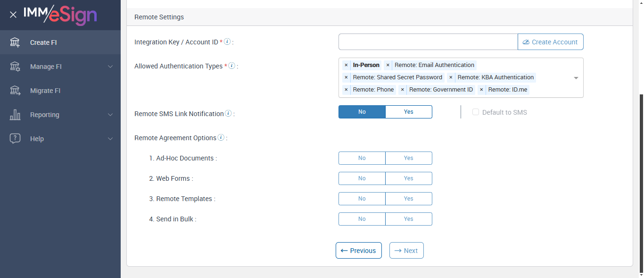
Task: Set Remote SMS Link Notification to Yes
Action: [x=408, y=112]
